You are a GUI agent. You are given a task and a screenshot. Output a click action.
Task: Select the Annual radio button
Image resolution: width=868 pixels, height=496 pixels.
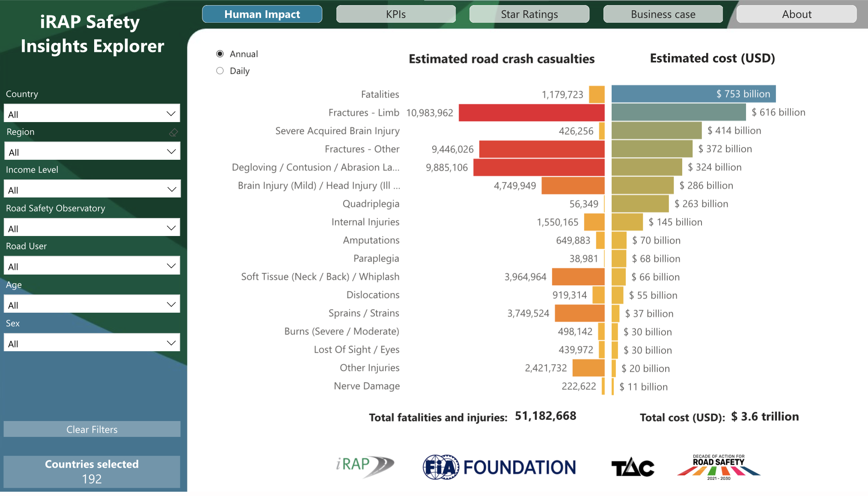click(x=220, y=54)
